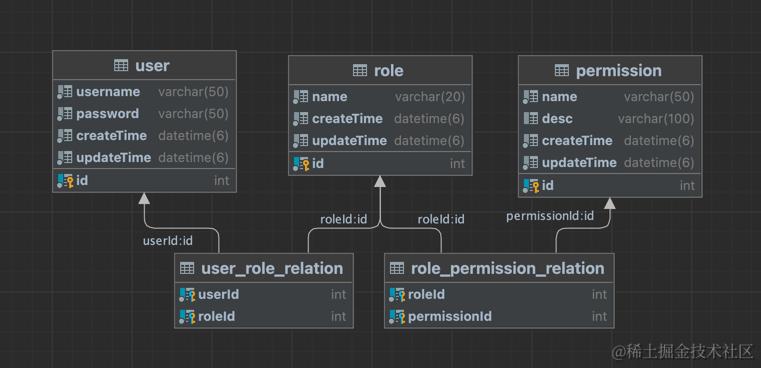Select the user table title
The width and height of the screenshot is (761, 368).
[152, 66]
